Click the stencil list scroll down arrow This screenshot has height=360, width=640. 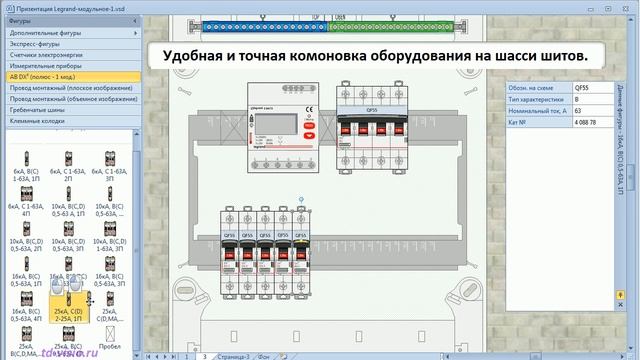click(x=136, y=356)
